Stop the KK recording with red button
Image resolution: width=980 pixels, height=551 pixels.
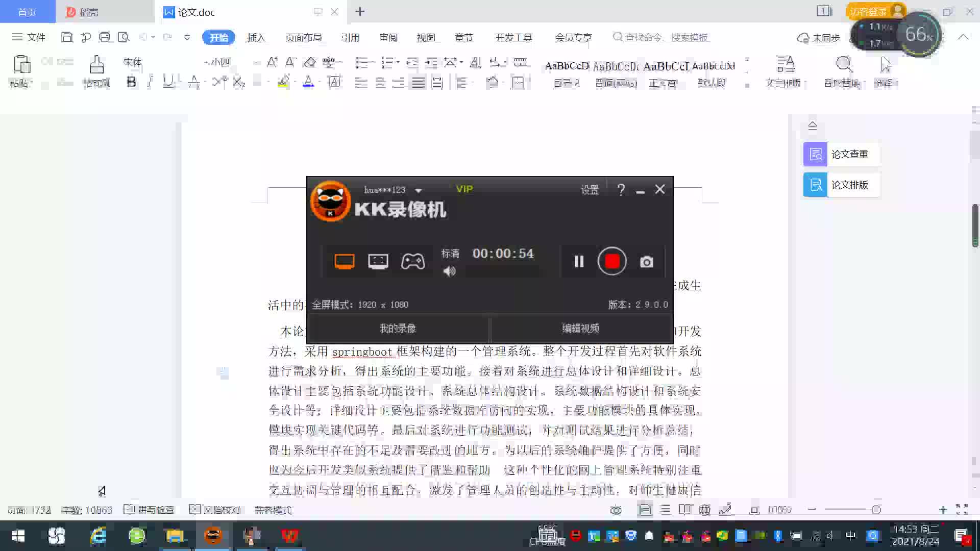tap(612, 261)
